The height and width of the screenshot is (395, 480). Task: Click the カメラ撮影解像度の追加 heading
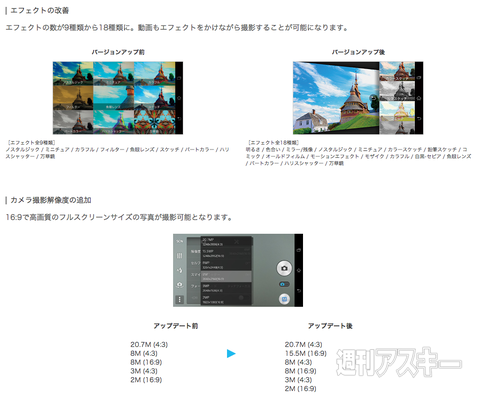point(51,200)
